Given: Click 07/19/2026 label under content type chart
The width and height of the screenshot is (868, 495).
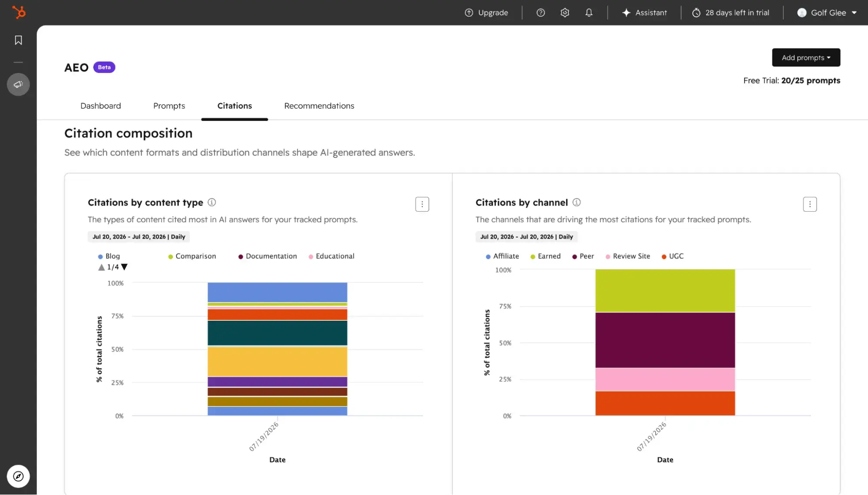Looking at the screenshot, I should (264, 436).
